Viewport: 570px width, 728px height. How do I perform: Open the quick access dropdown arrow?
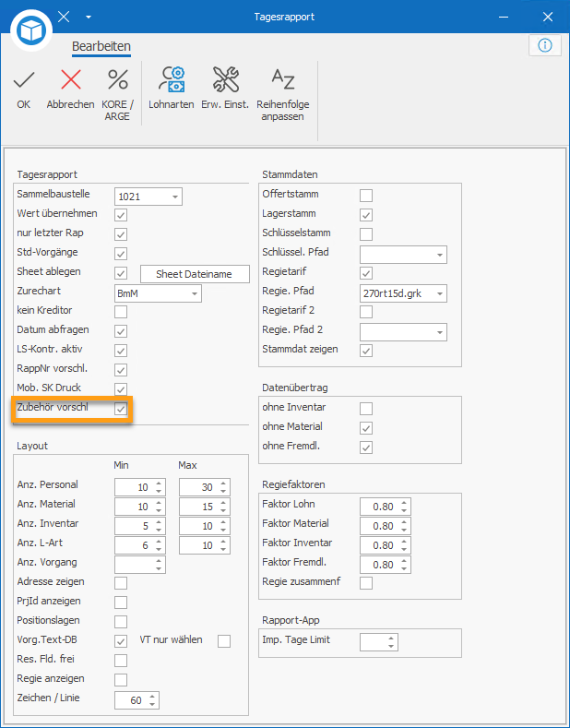coord(89,18)
